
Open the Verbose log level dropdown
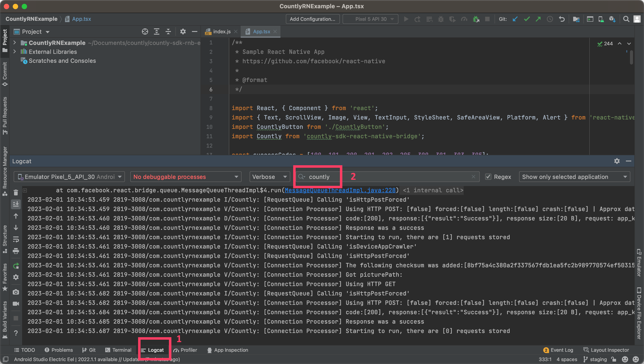270,177
